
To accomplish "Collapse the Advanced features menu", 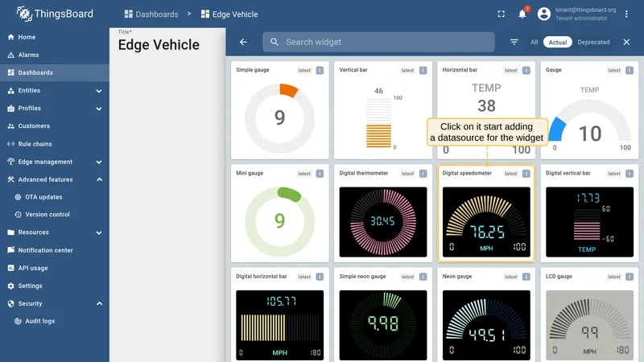I will [99, 179].
